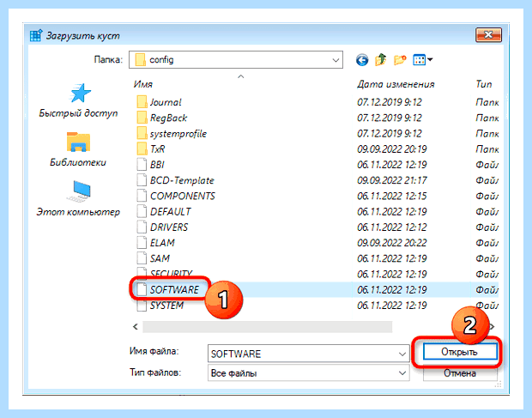
Task: Click the DEFAULT file name text
Action: (x=170, y=211)
